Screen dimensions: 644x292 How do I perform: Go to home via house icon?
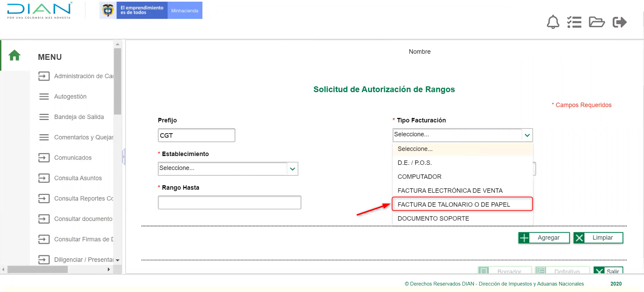pos(15,55)
